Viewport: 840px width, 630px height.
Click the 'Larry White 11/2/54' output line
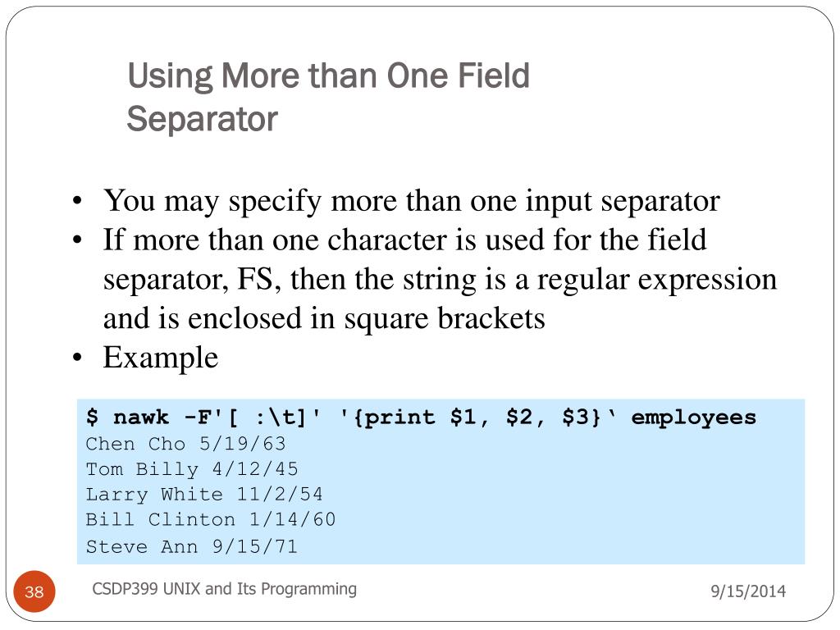point(204,495)
